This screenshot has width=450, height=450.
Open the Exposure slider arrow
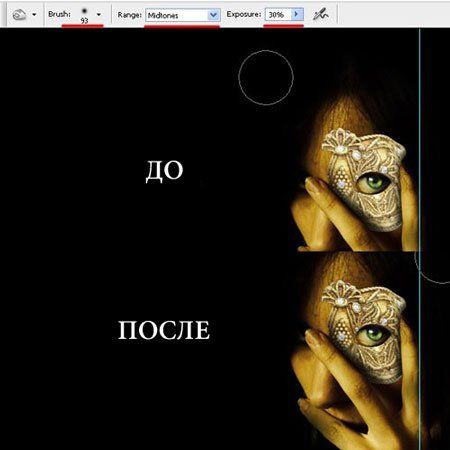pos(297,14)
